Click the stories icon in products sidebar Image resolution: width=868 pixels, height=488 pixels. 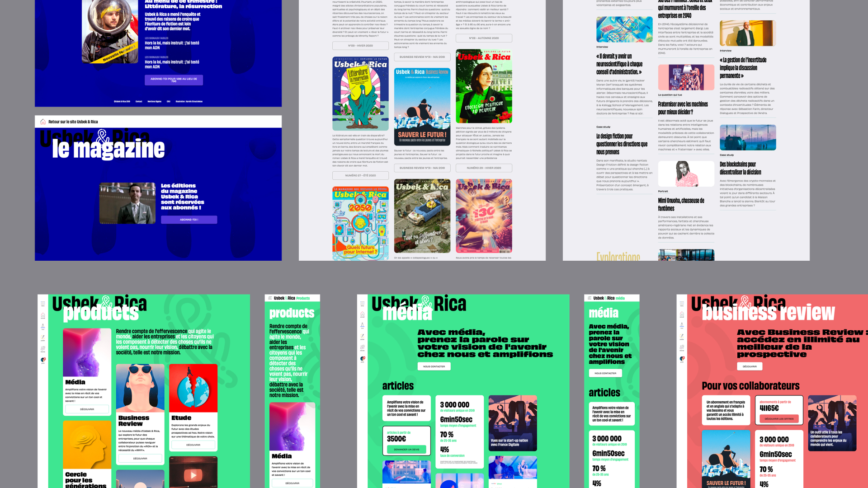coord(43,348)
